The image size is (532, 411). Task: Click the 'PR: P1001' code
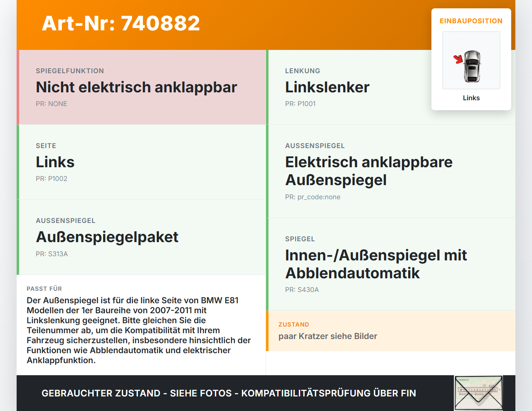tap(300, 104)
